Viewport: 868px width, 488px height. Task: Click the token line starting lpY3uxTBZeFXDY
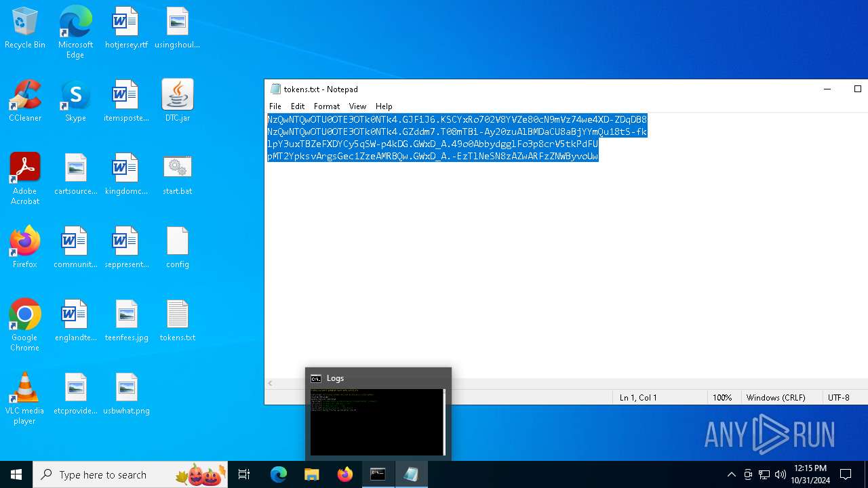pos(433,144)
